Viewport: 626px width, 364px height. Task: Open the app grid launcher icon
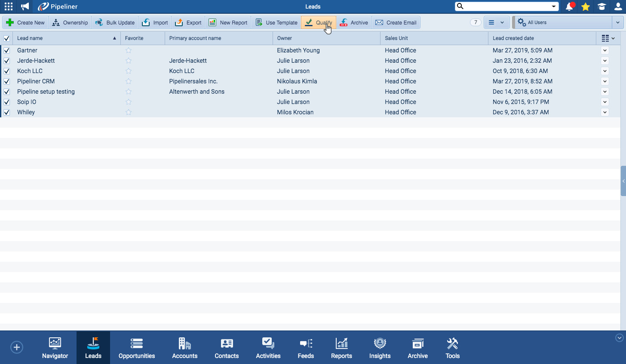(9, 6)
